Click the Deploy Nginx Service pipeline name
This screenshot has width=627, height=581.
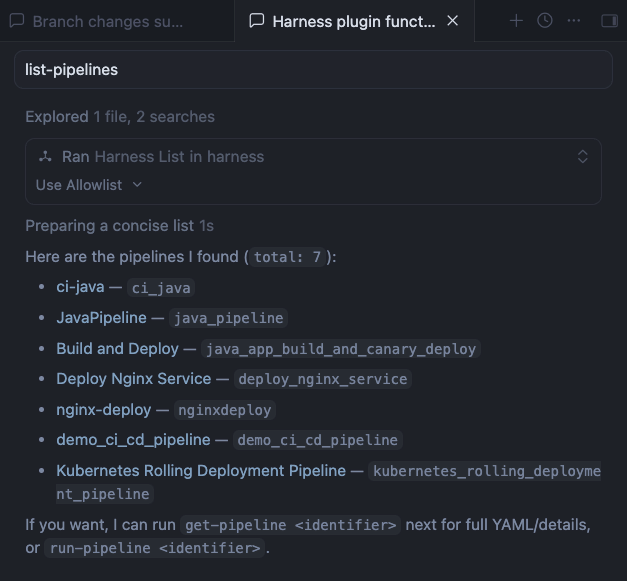click(134, 379)
